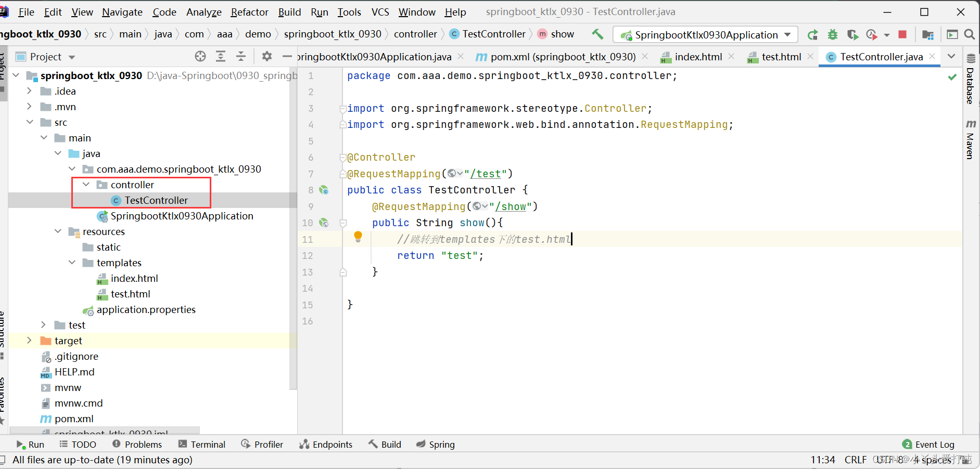
Task: Open the Terminal tool window
Action: coord(202,445)
